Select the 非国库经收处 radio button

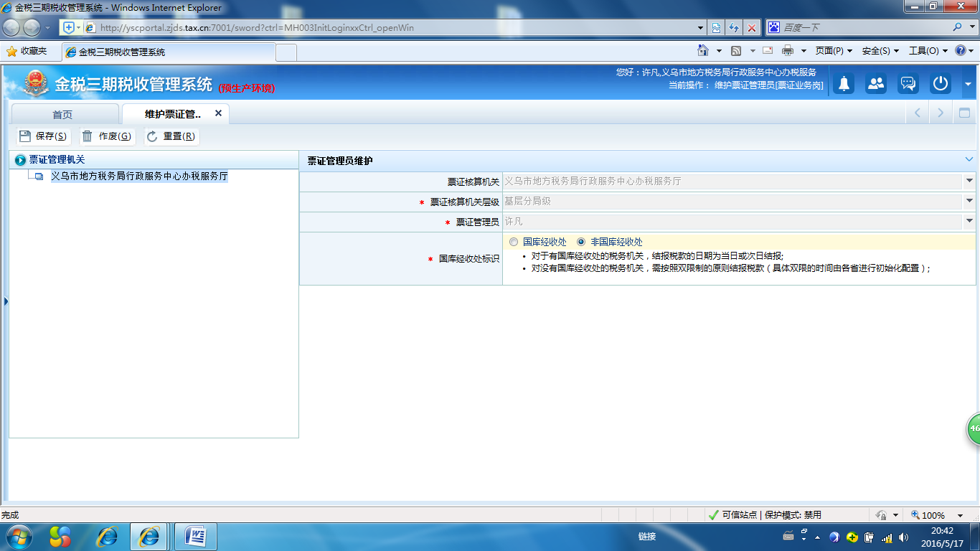(x=581, y=242)
